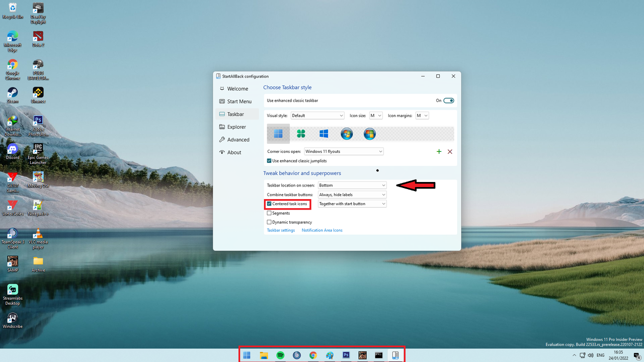Open Spotify from the taskbar
The image size is (644, 362).
(280, 355)
